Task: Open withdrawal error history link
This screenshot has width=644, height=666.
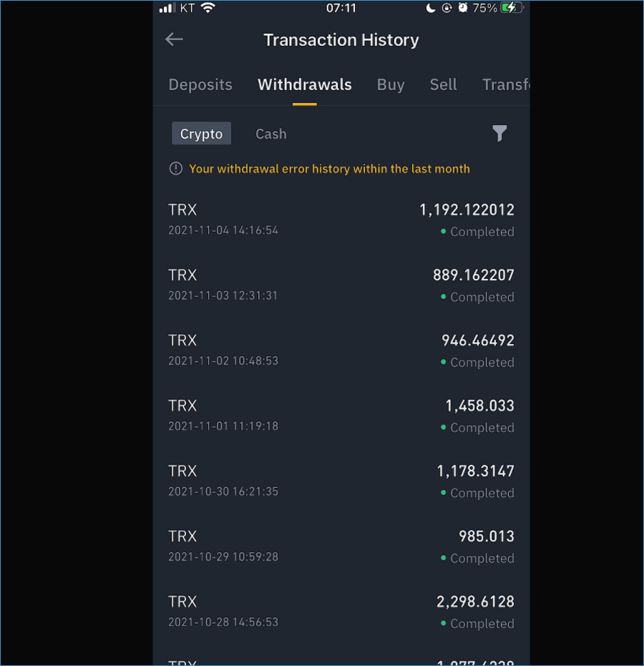Action: click(x=330, y=169)
